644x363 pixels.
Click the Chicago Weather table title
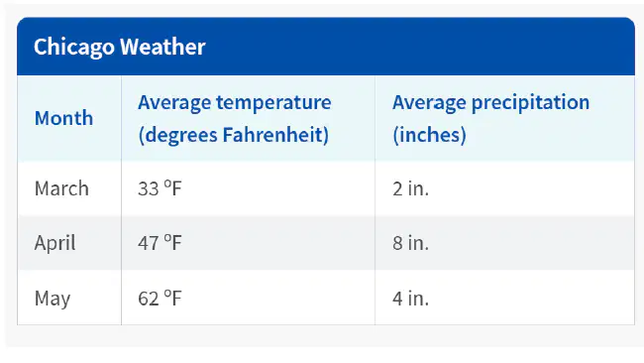pyautogui.click(x=120, y=47)
